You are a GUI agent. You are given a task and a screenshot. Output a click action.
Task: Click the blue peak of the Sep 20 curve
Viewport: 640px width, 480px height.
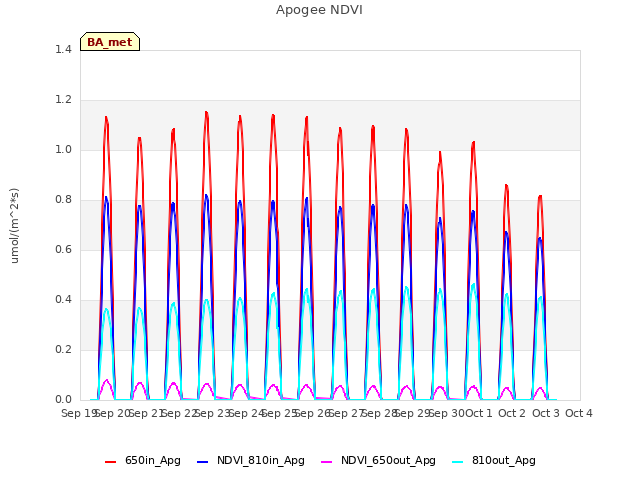point(106,198)
